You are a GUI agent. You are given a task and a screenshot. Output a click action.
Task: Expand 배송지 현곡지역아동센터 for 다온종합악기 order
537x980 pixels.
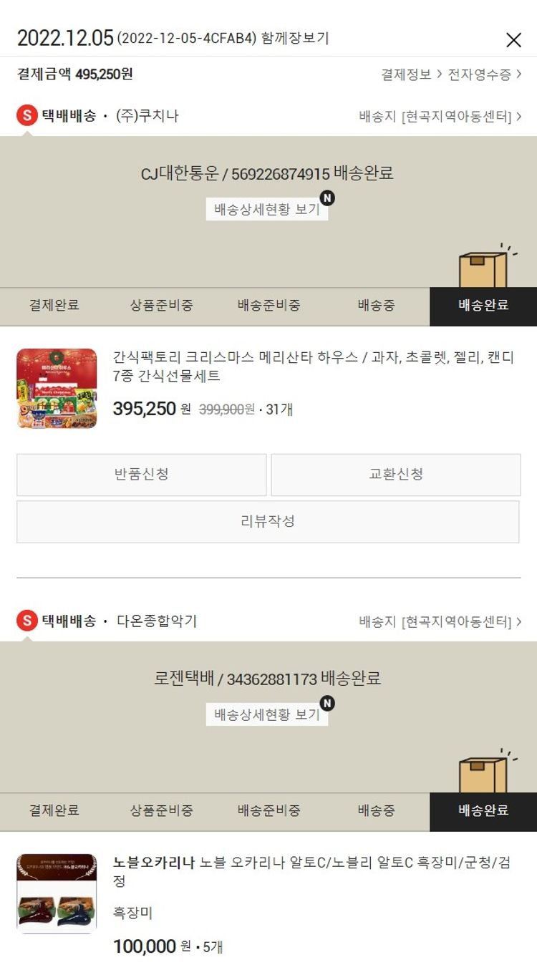pos(440,622)
